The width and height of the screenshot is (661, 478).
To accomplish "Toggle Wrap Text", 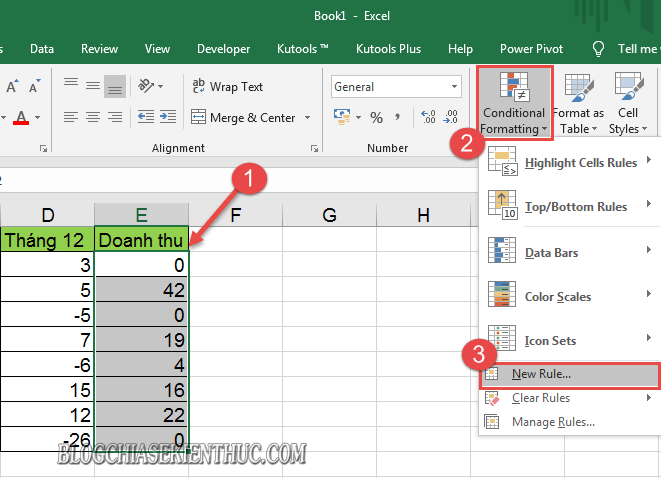I will 228,86.
